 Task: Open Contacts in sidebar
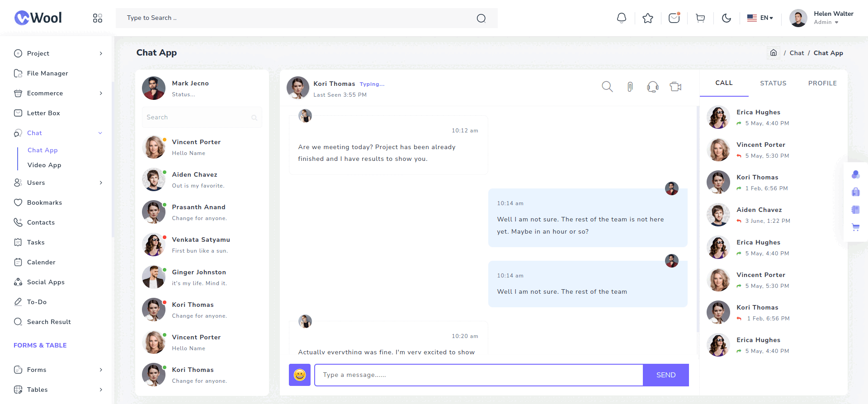click(58, 222)
